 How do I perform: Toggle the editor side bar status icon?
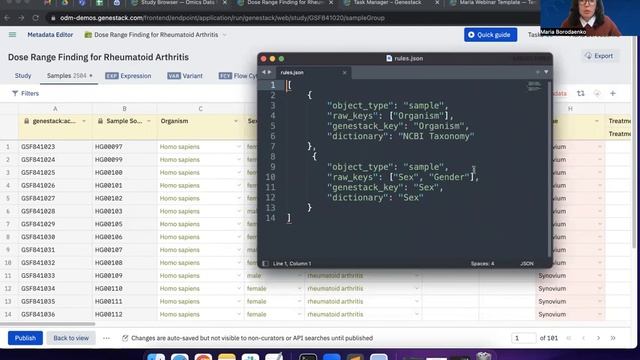265,264
